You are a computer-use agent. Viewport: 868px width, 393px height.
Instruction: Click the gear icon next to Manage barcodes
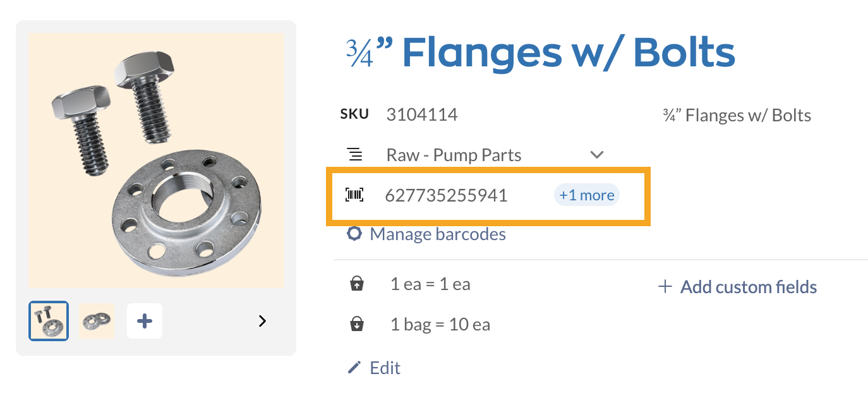[354, 234]
